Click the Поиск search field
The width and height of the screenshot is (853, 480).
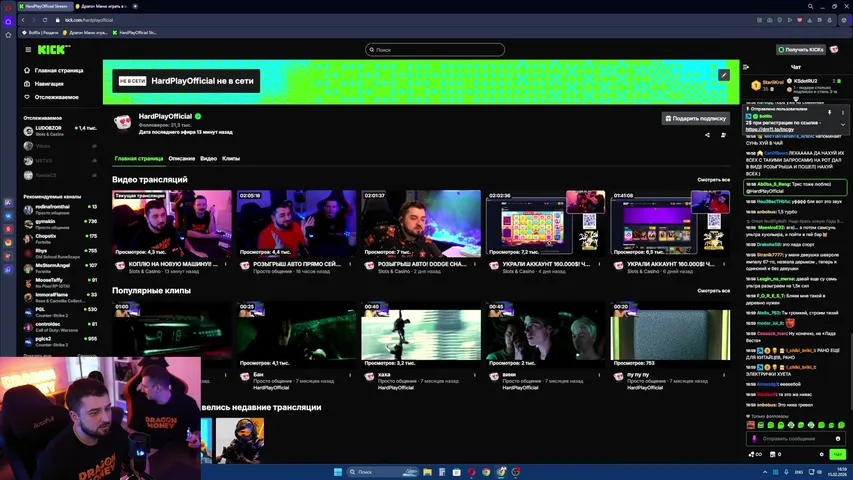[x=434, y=49]
